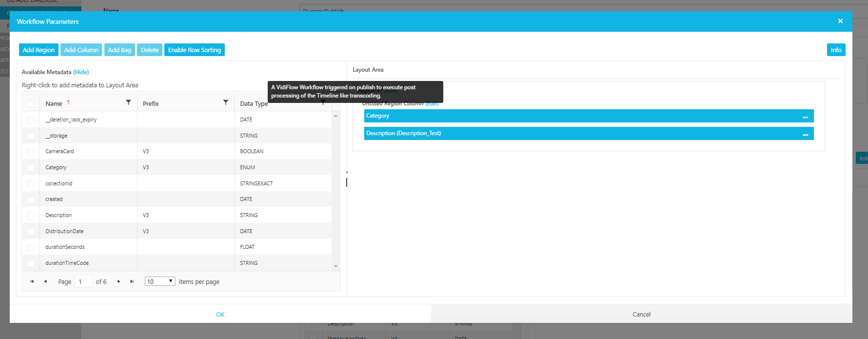Open the Description field options menu
The width and height of the screenshot is (868, 339).
point(805,134)
